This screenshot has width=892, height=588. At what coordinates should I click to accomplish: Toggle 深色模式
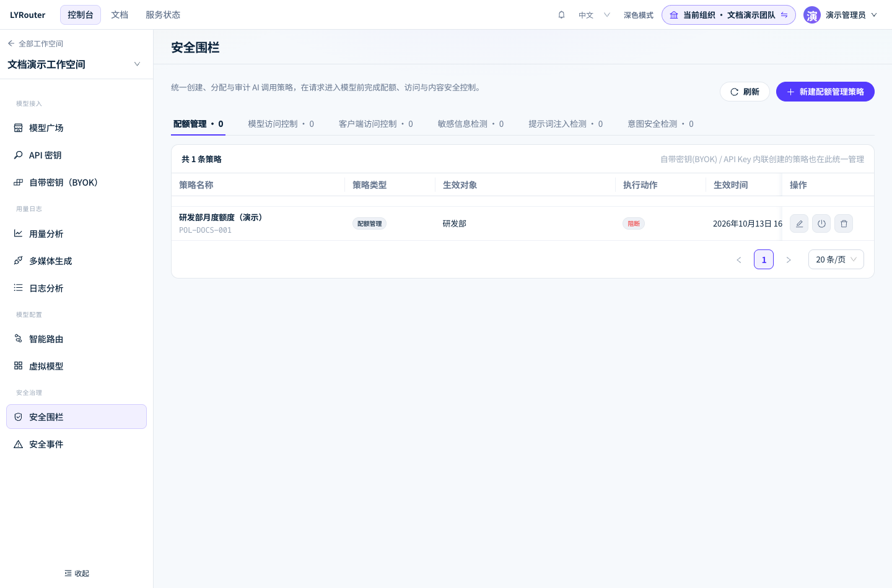point(638,15)
